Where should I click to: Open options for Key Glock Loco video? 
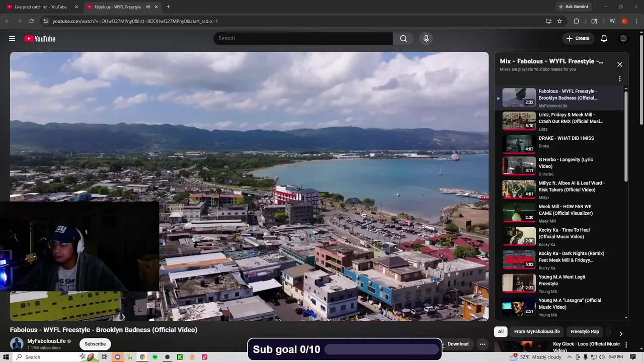tap(626, 345)
